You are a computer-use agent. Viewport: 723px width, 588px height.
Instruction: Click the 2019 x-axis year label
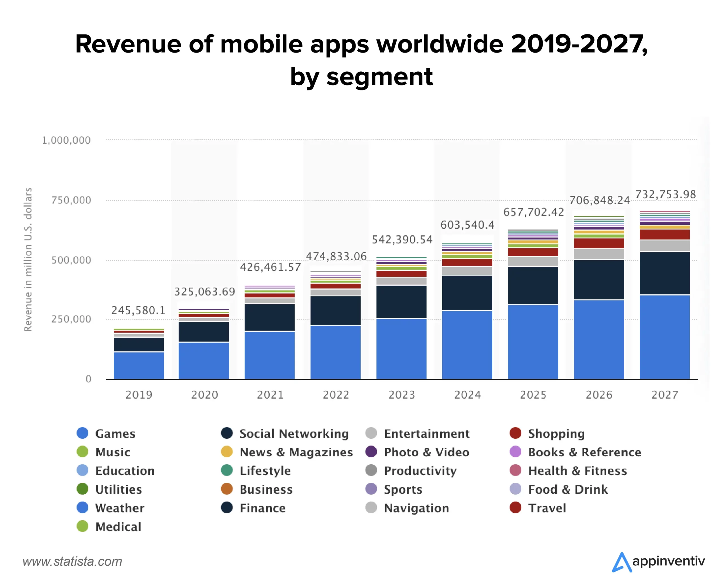click(139, 395)
